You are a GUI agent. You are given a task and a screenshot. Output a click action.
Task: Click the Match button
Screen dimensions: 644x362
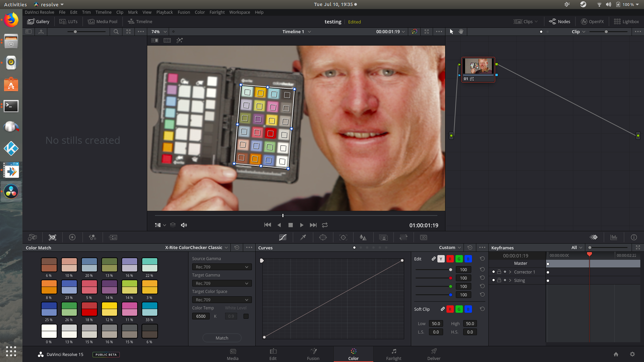(x=221, y=338)
